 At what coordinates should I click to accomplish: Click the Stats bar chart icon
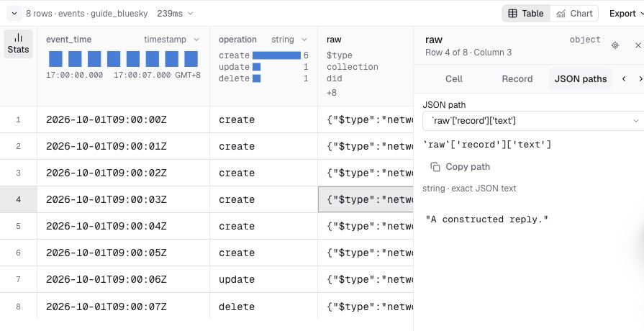coord(18,38)
